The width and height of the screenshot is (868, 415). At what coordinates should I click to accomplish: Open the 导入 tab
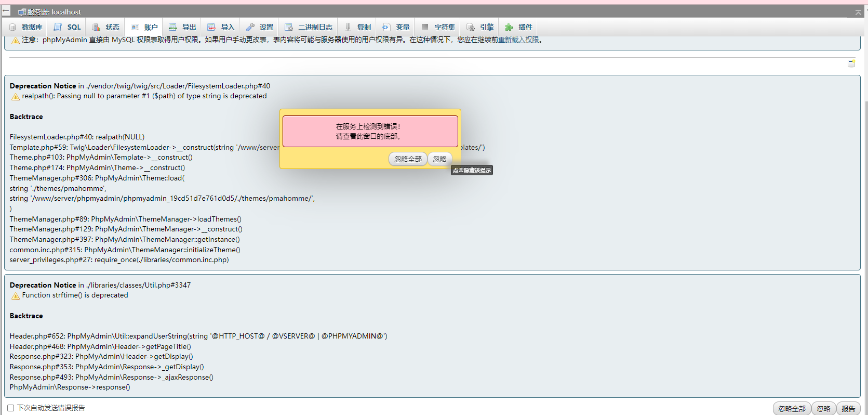point(221,27)
